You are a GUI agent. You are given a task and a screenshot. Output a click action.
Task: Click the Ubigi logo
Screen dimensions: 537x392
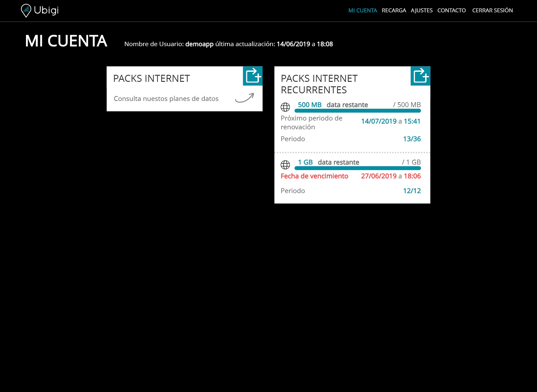tap(40, 10)
